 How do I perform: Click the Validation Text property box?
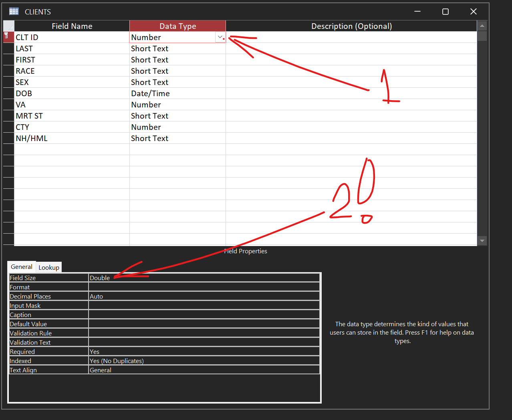click(204, 342)
